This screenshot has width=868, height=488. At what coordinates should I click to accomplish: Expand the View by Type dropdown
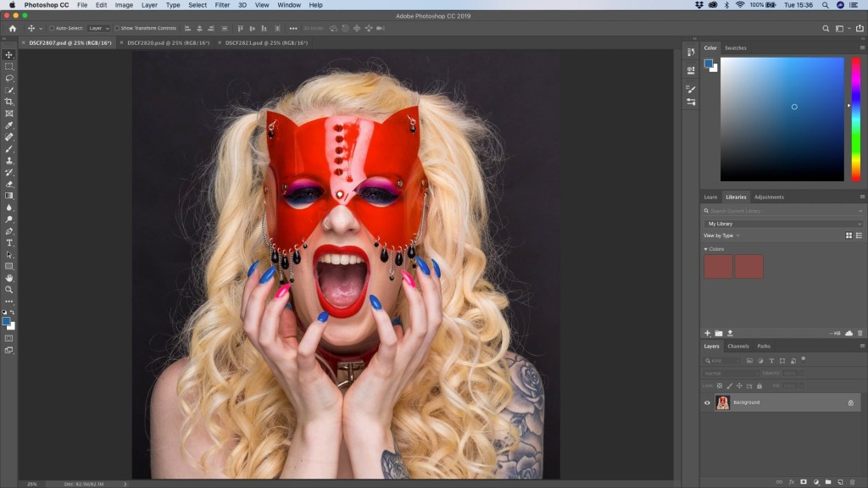(722, 236)
